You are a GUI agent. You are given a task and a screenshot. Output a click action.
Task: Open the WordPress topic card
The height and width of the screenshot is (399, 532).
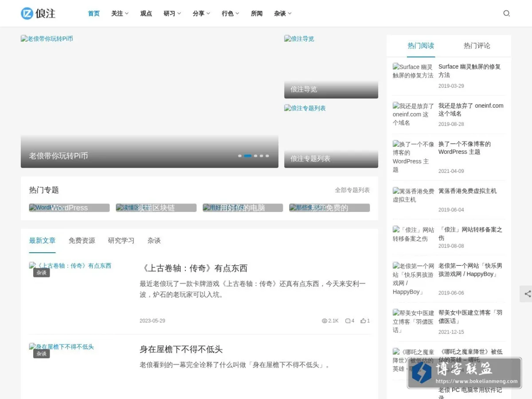(x=69, y=207)
